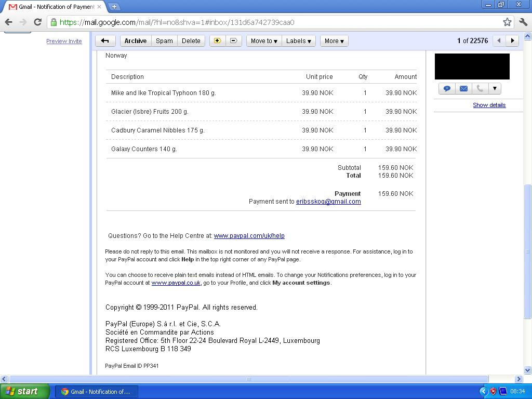Open the More dropdown menu

coord(334,41)
